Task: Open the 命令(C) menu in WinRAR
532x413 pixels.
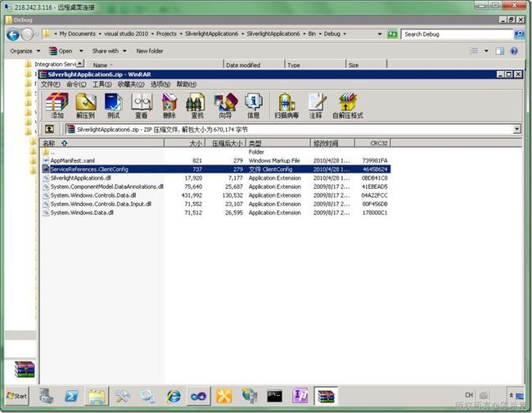Action: [x=76, y=84]
